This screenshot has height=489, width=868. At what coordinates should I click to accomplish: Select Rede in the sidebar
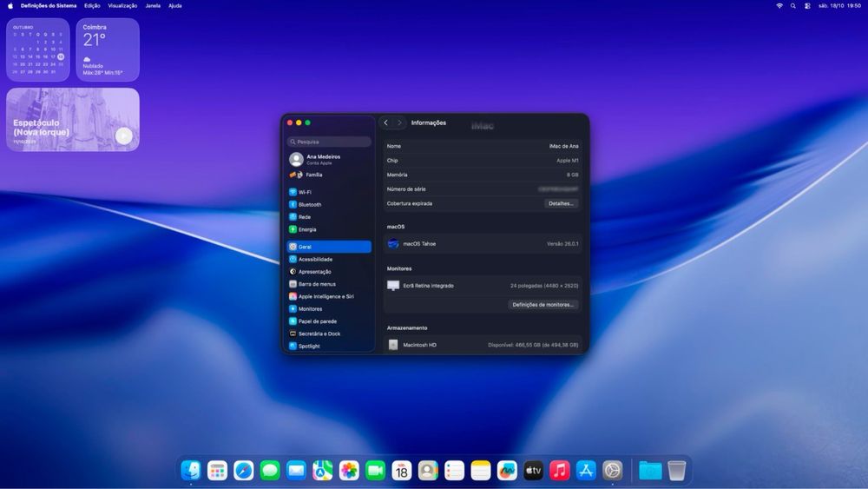(329, 217)
